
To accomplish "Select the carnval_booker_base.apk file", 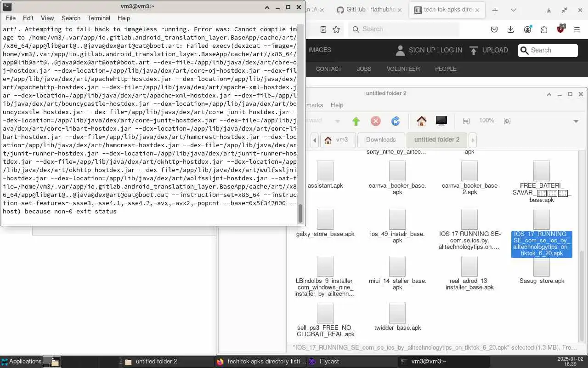I will pos(397,178).
